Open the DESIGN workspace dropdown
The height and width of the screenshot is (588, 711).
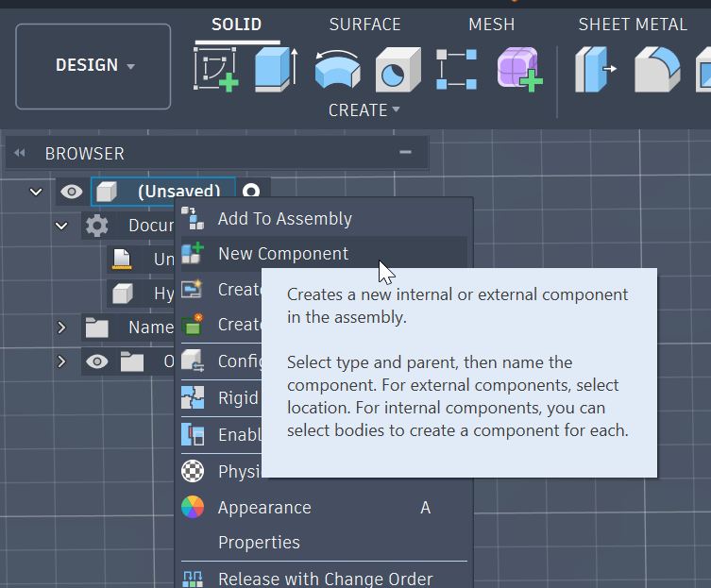coord(93,66)
